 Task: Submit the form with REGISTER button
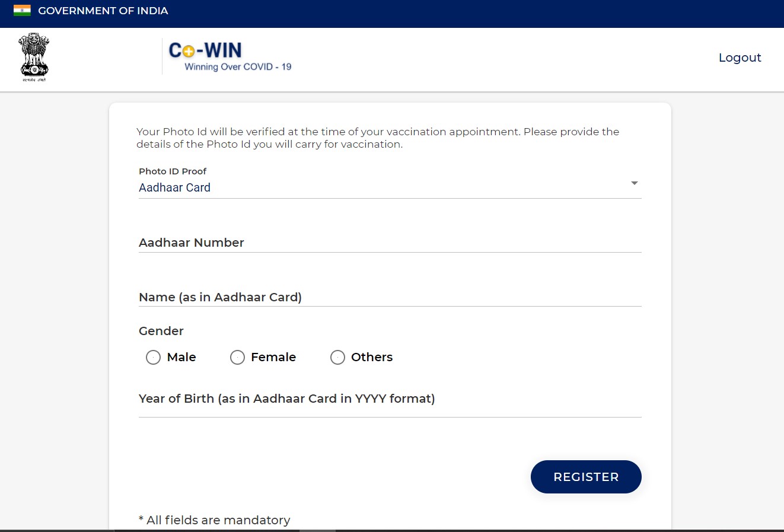(586, 477)
